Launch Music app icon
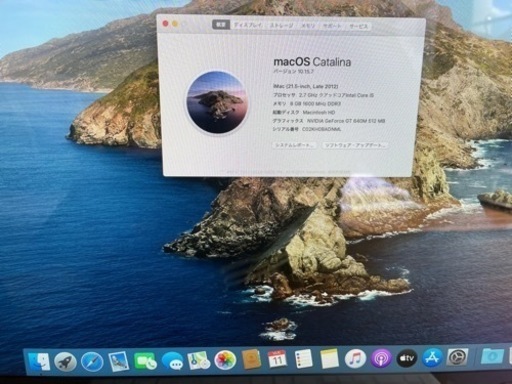 coord(355,359)
